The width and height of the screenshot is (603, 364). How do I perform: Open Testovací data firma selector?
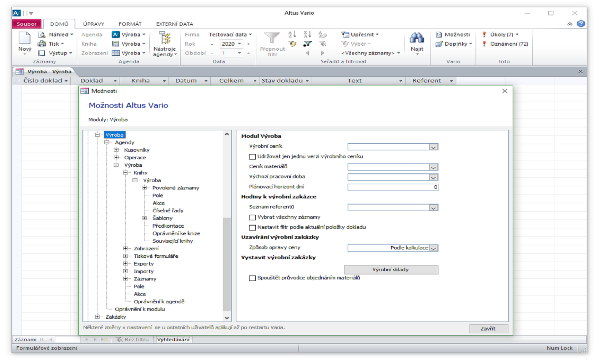pyautogui.click(x=231, y=35)
